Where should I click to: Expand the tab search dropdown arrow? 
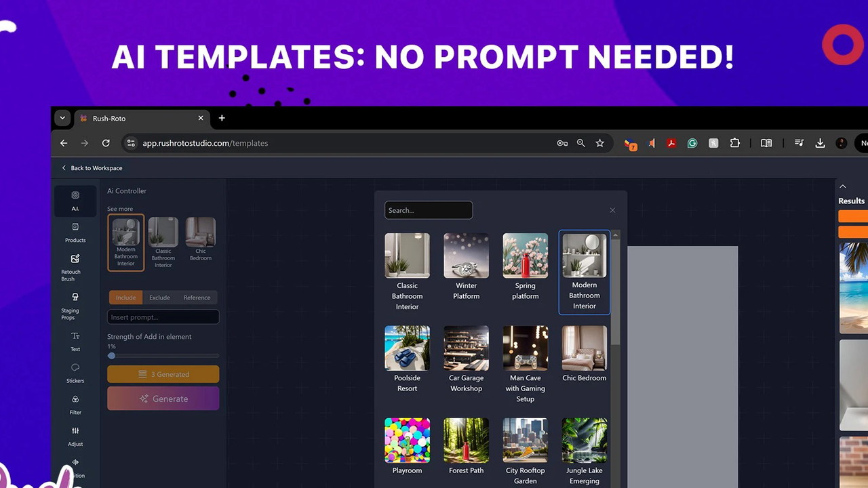[62, 118]
